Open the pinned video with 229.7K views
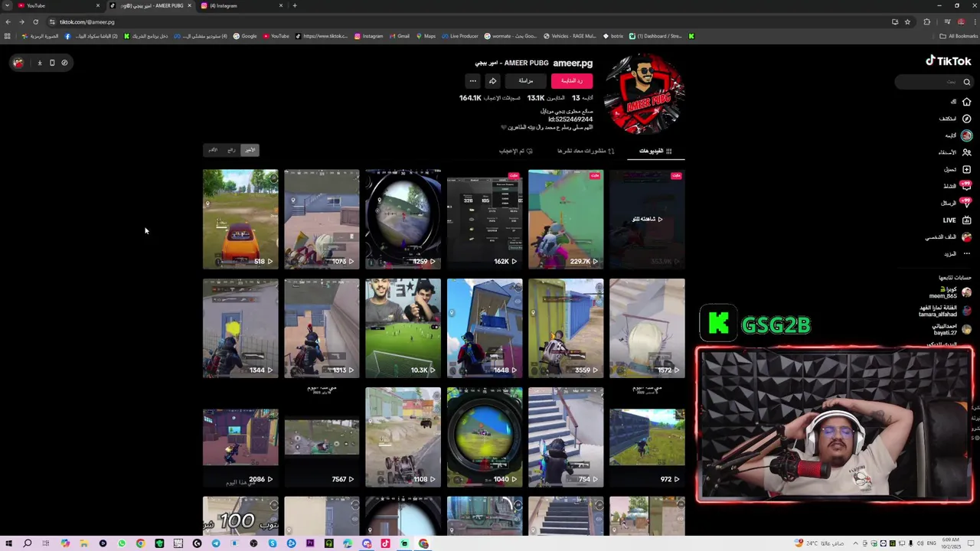 (566, 220)
